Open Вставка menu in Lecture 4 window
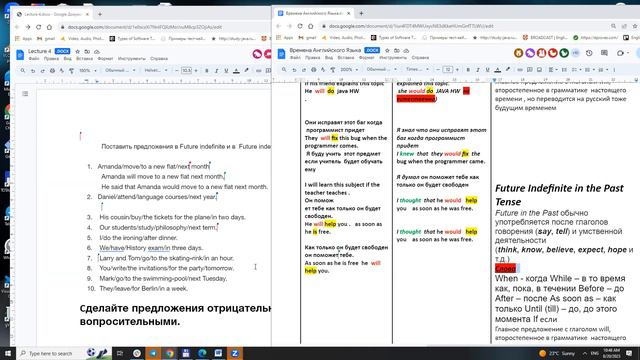 84,59
